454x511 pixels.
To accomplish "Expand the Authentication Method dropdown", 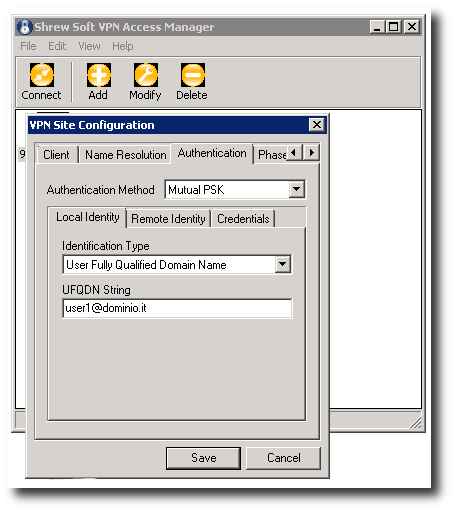I will [x=296, y=189].
